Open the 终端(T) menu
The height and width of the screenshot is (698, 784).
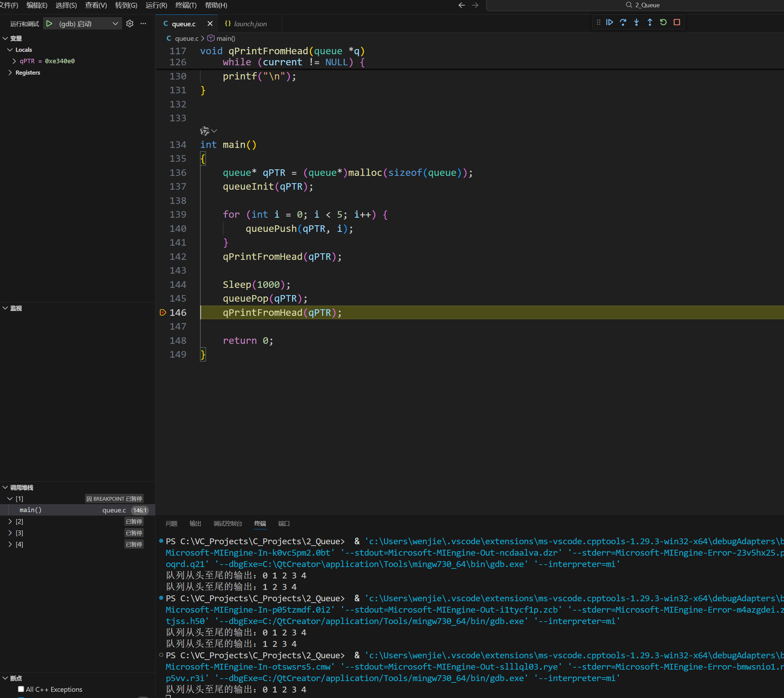tap(186, 6)
